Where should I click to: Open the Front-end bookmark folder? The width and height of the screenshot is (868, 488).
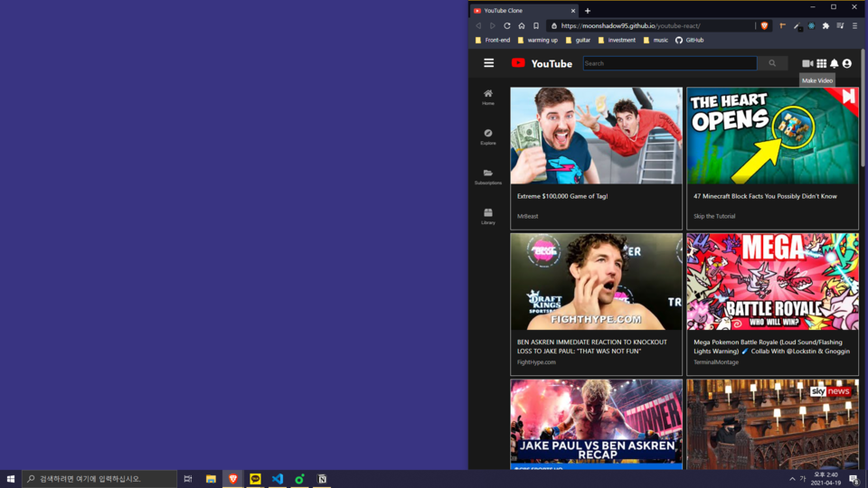click(x=493, y=40)
